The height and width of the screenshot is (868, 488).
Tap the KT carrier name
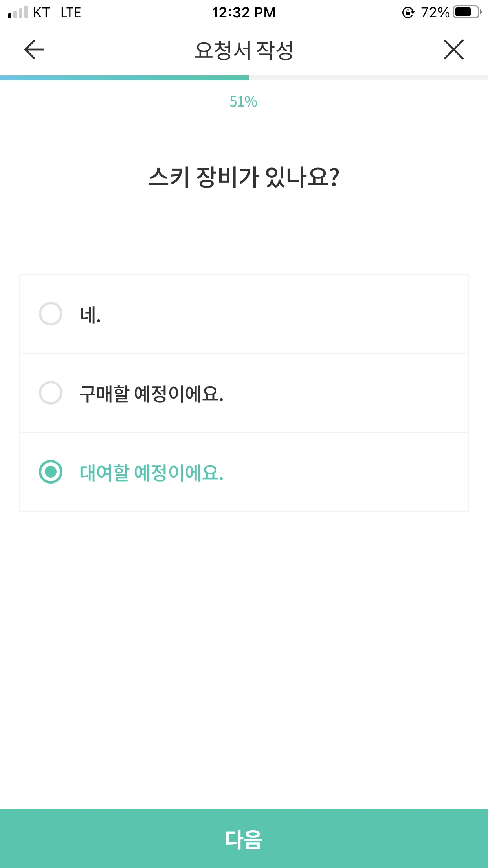[x=41, y=13]
